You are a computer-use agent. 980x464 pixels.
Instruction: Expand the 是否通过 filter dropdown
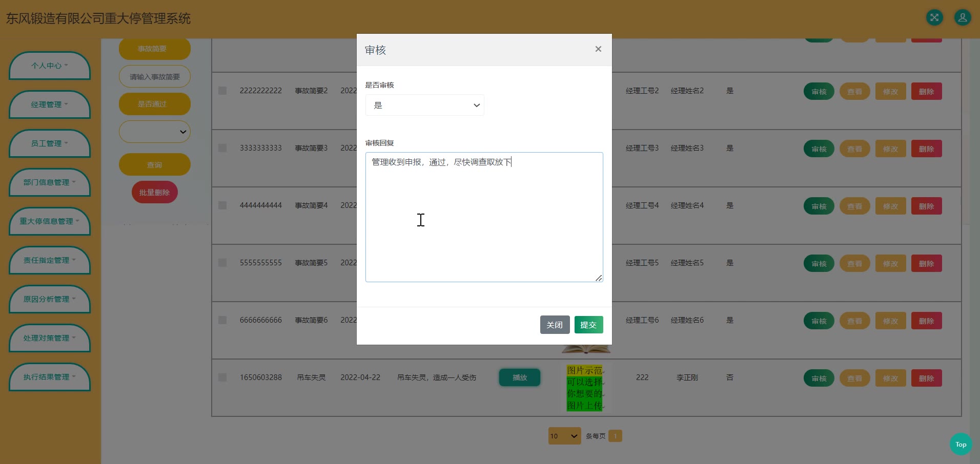point(155,132)
